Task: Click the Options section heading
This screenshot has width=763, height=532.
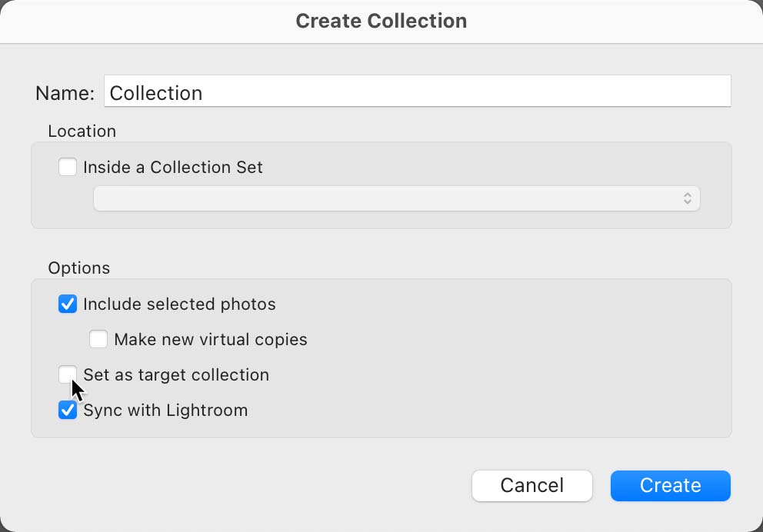Action: 78,268
